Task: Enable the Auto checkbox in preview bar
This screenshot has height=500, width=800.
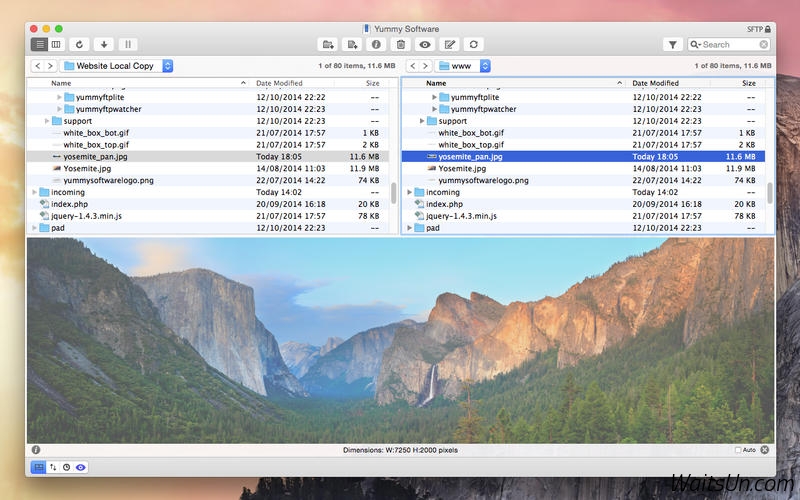Action: 738,450
